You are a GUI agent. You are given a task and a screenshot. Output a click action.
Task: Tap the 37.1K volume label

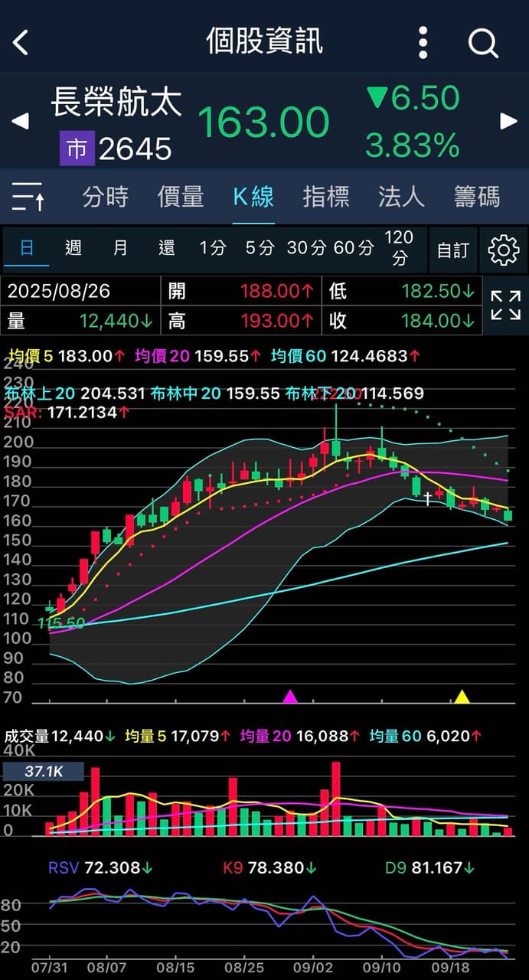point(43,772)
